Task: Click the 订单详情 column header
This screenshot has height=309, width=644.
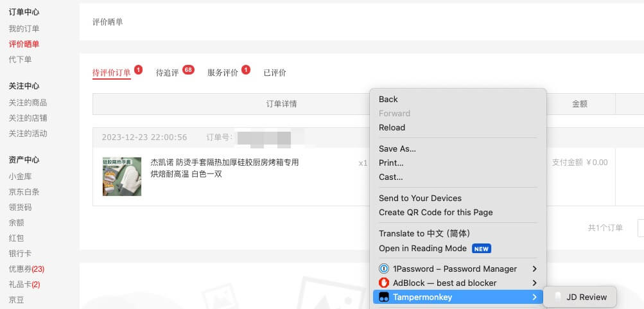Action: 281,104
